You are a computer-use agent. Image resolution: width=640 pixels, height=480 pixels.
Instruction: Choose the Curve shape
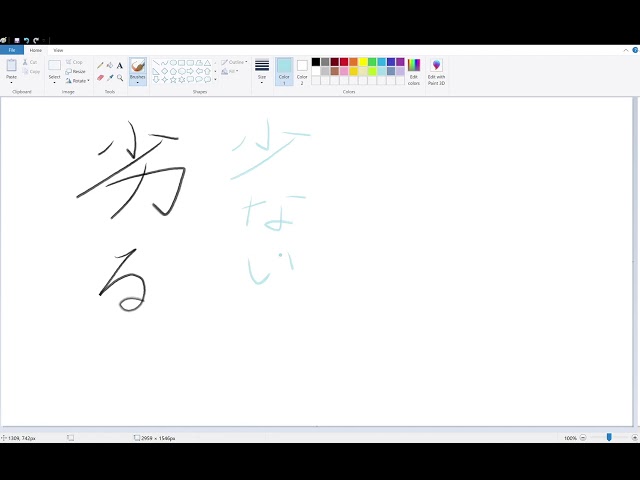pyautogui.click(x=164, y=63)
